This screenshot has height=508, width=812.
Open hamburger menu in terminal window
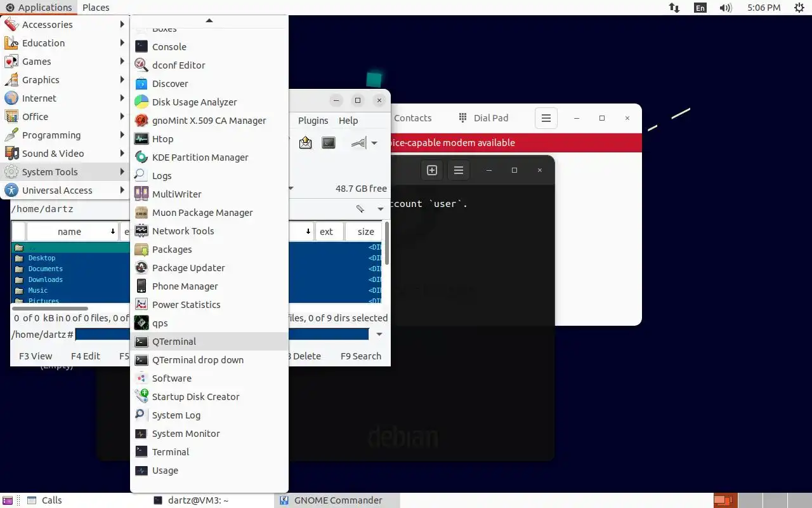tap(459, 170)
